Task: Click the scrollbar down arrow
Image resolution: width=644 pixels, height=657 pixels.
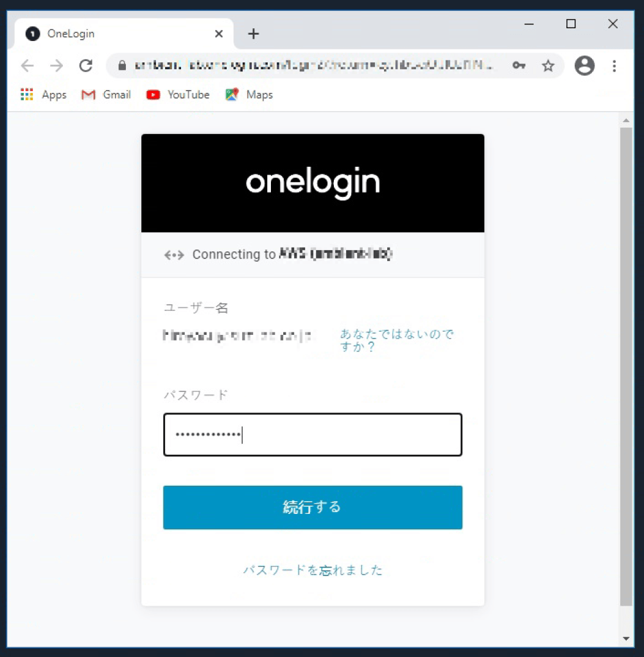Action: click(x=626, y=638)
